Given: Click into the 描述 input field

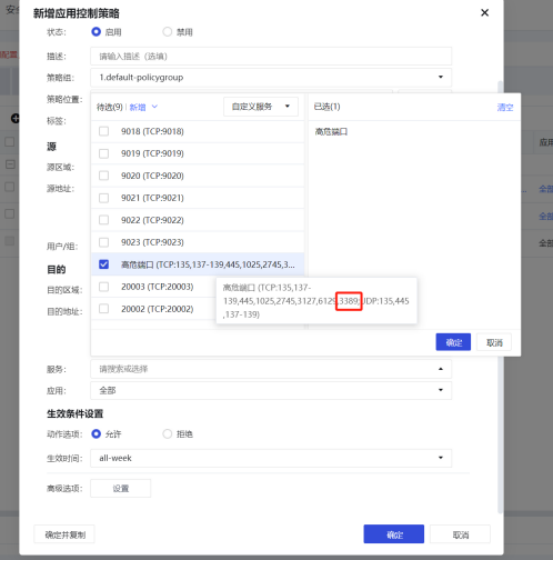Looking at the screenshot, I should (271, 56).
